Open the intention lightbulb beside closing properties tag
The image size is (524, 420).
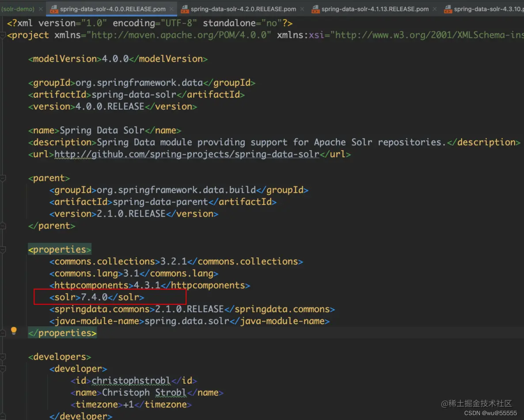click(x=14, y=331)
